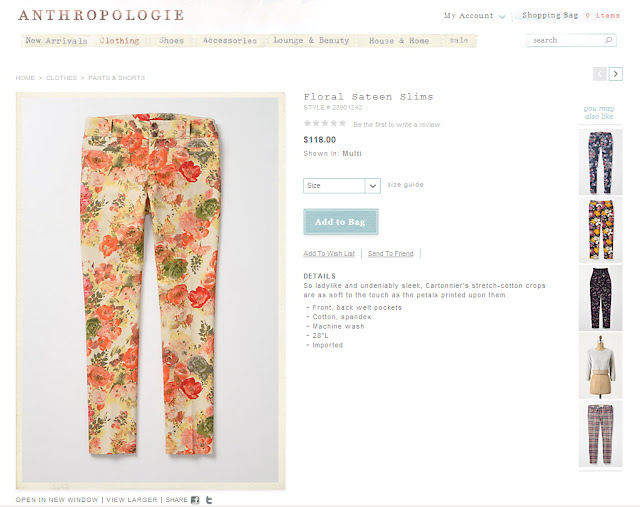Image resolution: width=640 pixels, height=507 pixels.
Task: Click the search magnifier icon
Action: pyautogui.click(x=608, y=40)
